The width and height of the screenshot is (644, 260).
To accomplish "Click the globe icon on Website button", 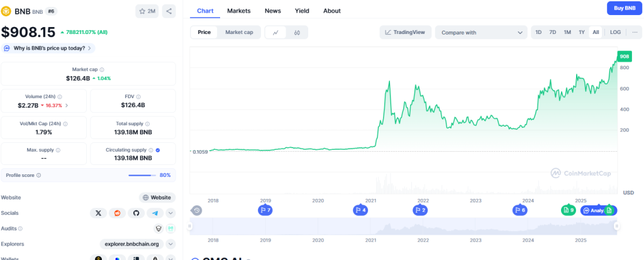I will (145, 198).
